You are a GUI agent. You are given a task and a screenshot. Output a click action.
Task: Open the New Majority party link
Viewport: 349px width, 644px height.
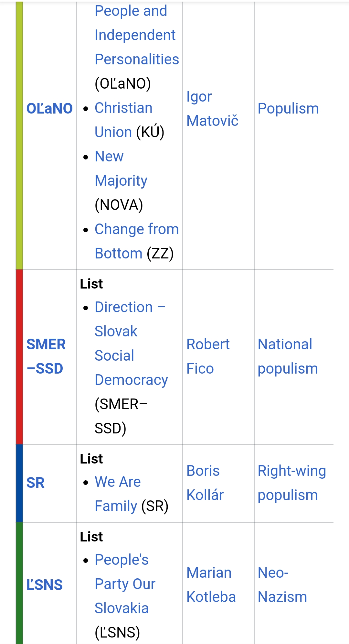121,169
